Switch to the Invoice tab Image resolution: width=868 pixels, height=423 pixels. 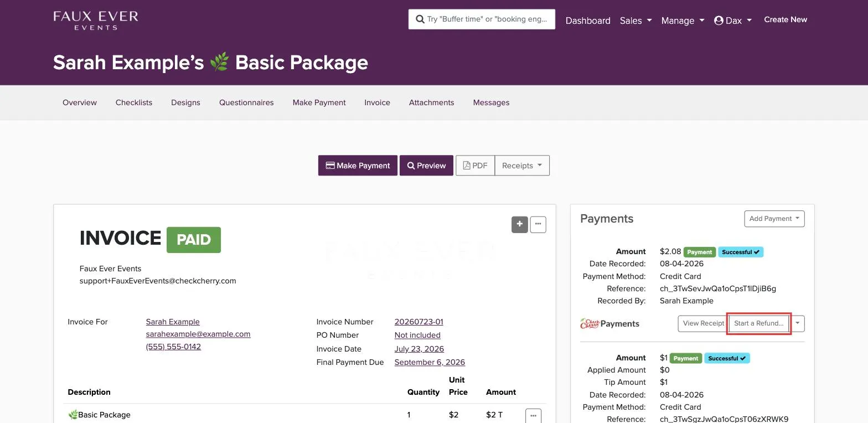tap(377, 102)
